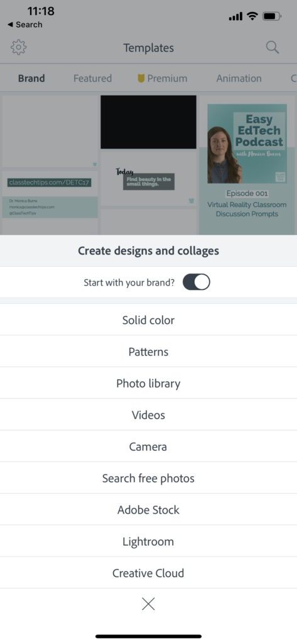Tap the battery status icon
Screen dimensions: 297x644
[272, 16]
